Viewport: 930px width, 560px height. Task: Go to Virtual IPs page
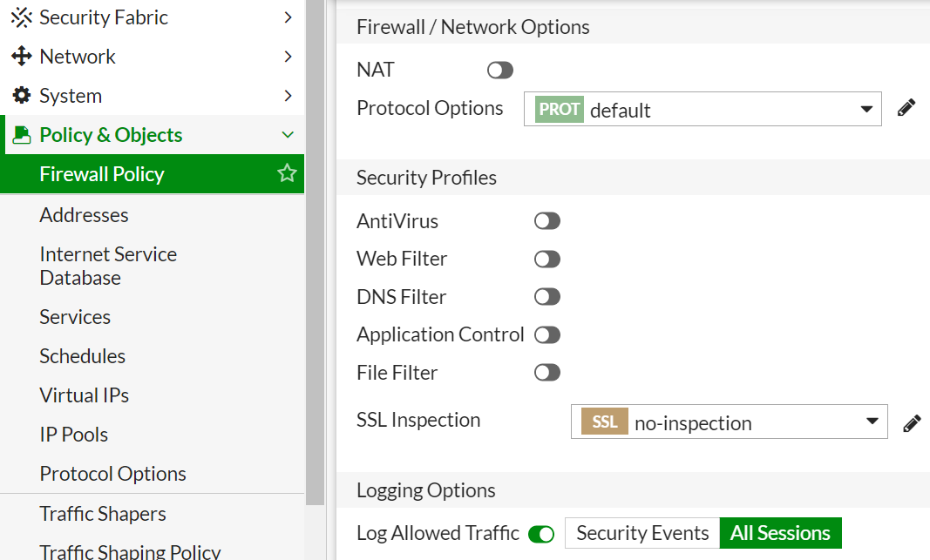84,395
